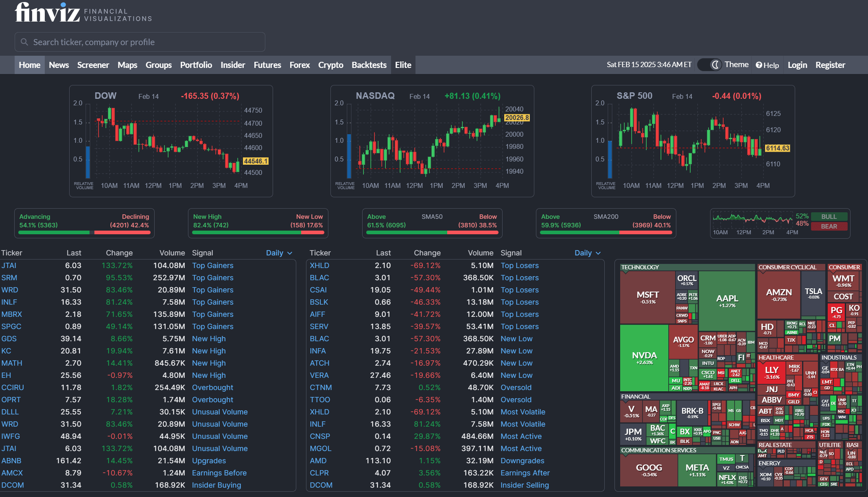Viewport: 868px width, 497px height.
Task: Open the Portfolio page
Action: coord(196,65)
